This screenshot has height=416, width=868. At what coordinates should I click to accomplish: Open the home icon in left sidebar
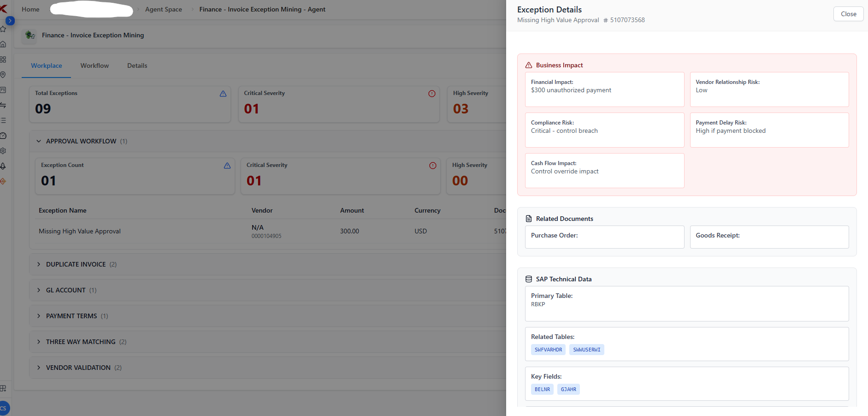(x=3, y=44)
